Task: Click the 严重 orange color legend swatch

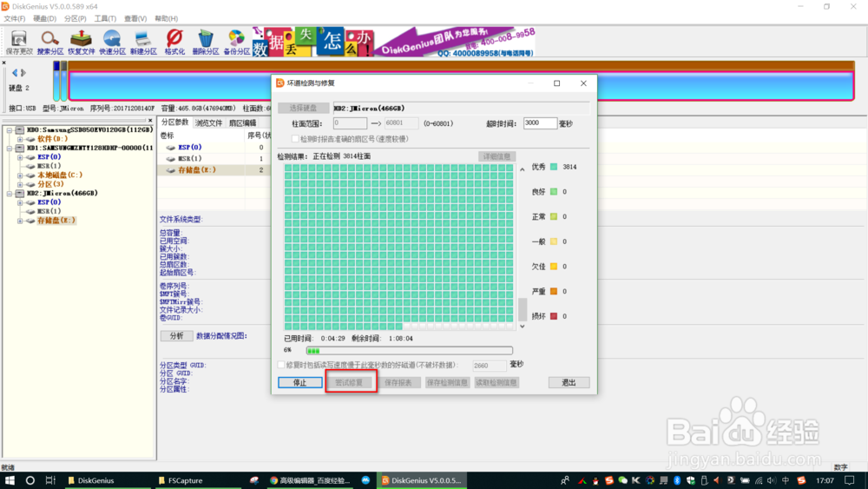Action: [x=554, y=291]
